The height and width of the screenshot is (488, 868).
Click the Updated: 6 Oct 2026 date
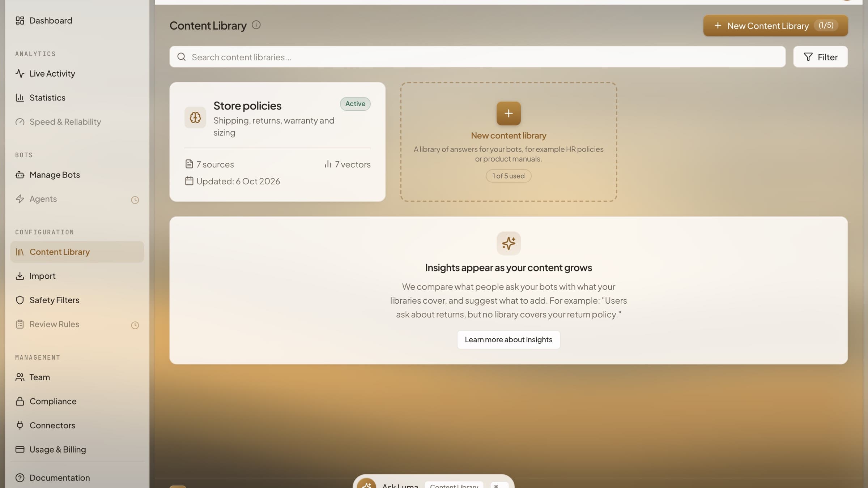click(x=233, y=181)
